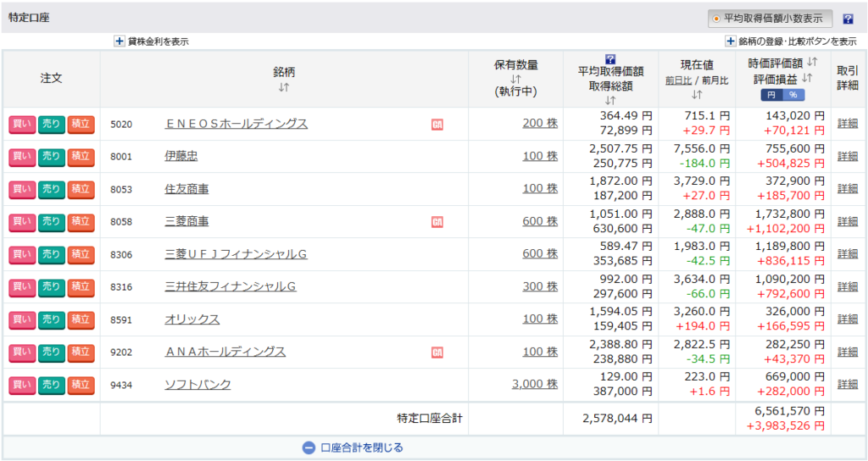868x461 pixels.
Task: Click 600 株 holding for 三菱商事
Action: pos(540,221)
